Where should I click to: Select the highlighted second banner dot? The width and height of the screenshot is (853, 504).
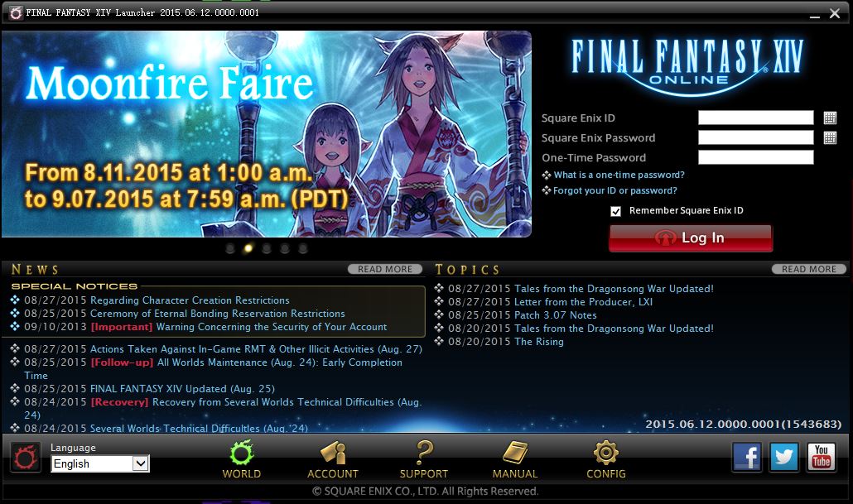(x=248, y=248)
